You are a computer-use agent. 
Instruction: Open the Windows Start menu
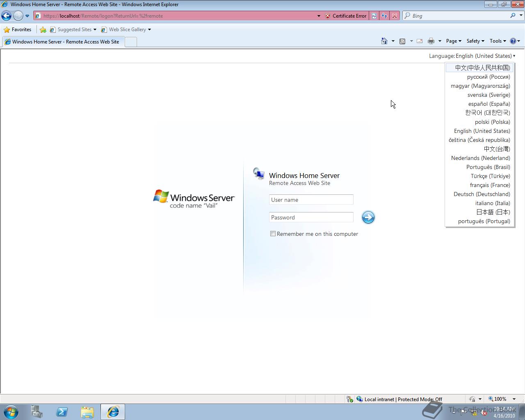click(11, 412)
